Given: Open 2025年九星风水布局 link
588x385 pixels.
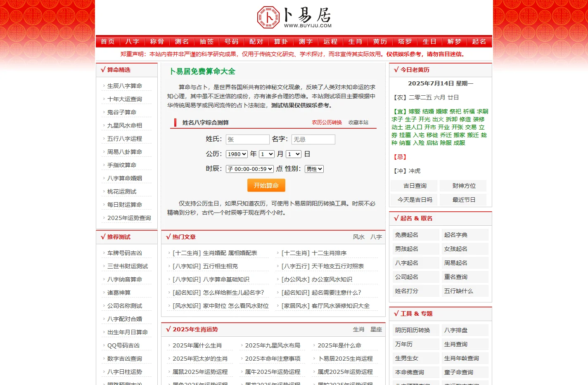Looking at the screenshot, I should click(273, 345).
